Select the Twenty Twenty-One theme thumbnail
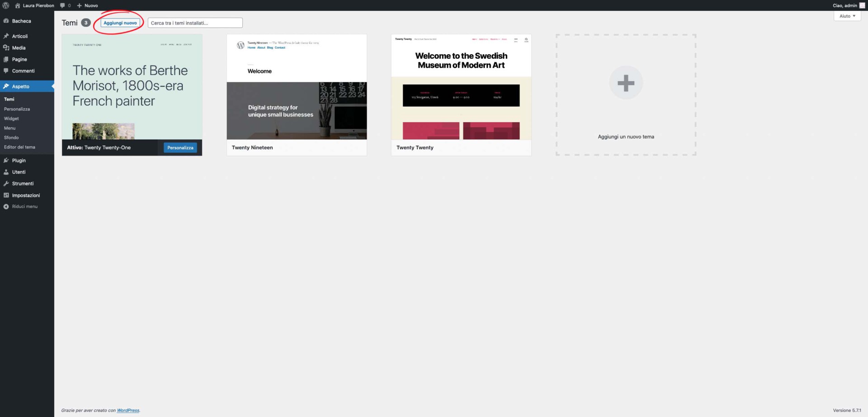The image size is (868, 417). [132, 87]
